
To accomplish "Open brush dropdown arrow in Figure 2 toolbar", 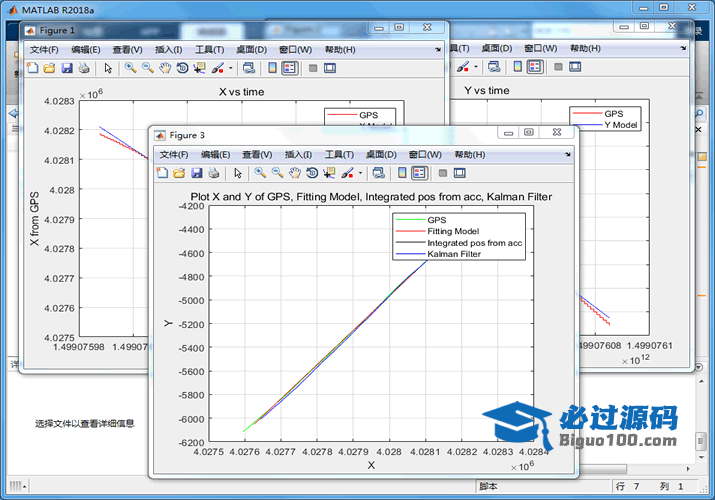I will (476, 67).
